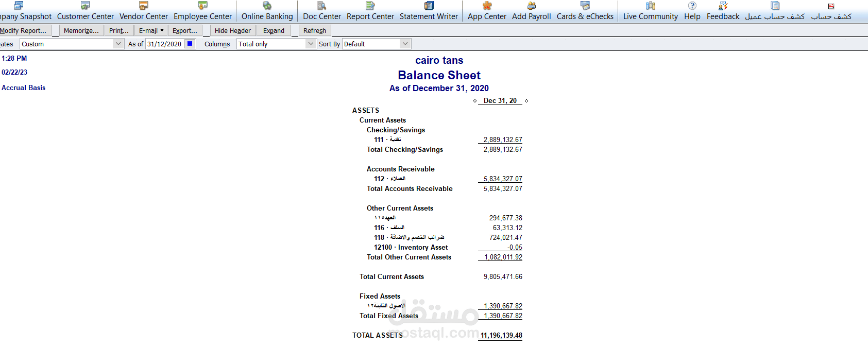Click the Other Current Assets heading
This screenshot has width=868, height=348.
pyautogui.click(x=400, y=208)
